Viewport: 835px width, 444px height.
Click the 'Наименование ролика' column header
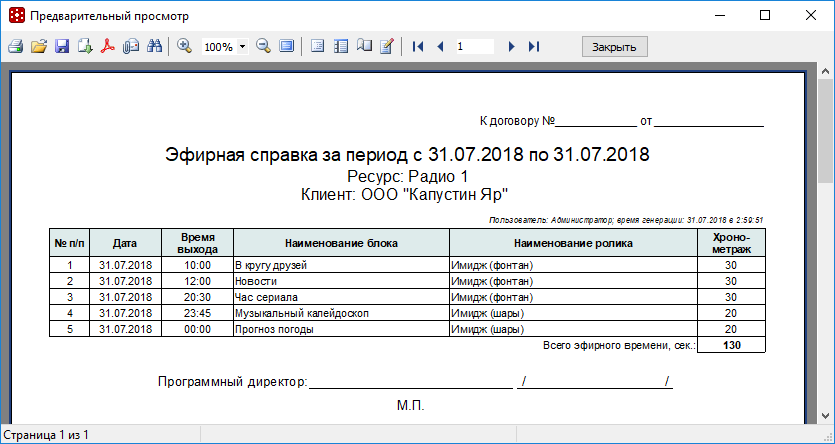[574, 243]
